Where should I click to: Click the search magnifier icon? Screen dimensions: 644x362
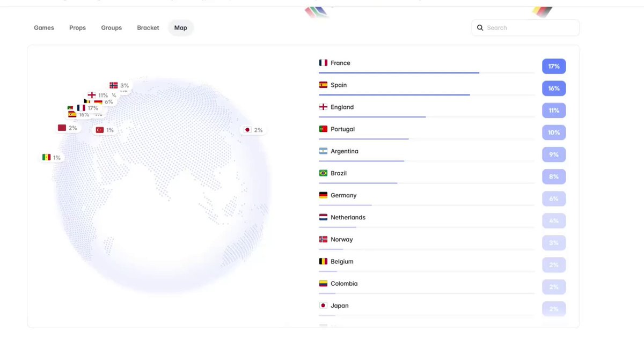coord(480,28)
